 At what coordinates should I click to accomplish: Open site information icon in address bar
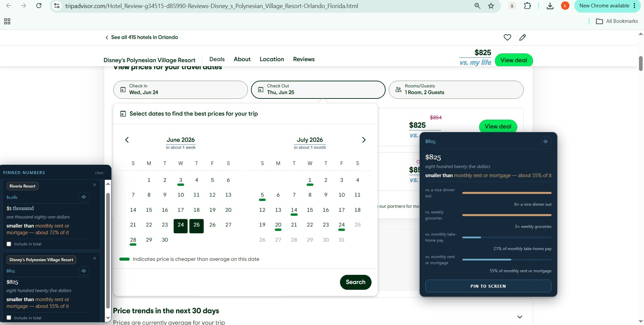pos(57,6)
